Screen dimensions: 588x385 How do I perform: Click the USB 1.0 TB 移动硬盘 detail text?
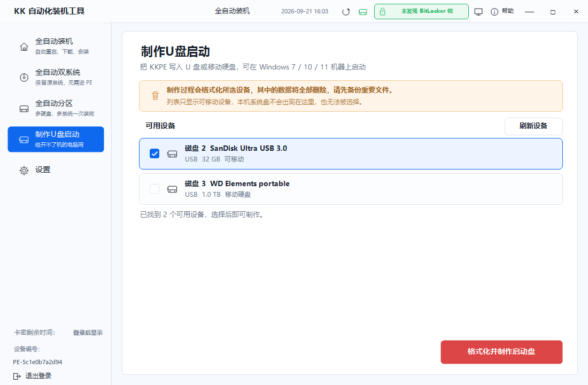point(218,195)
